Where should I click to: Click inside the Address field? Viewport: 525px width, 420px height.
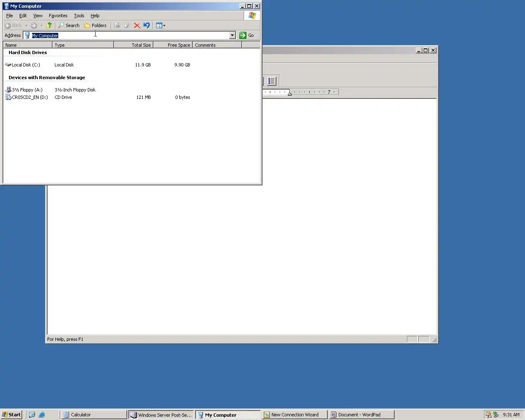tap(130, 35)
